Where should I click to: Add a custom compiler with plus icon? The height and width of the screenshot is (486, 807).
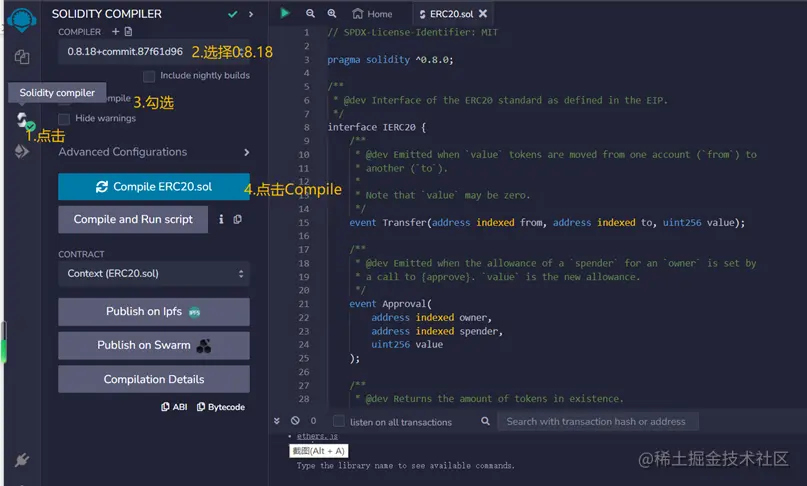(115, 32)
